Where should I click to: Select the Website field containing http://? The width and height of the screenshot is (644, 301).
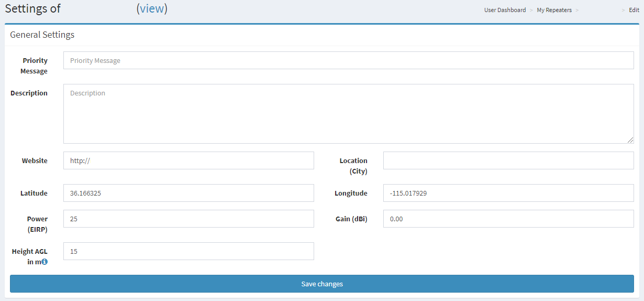pos(188,160)
